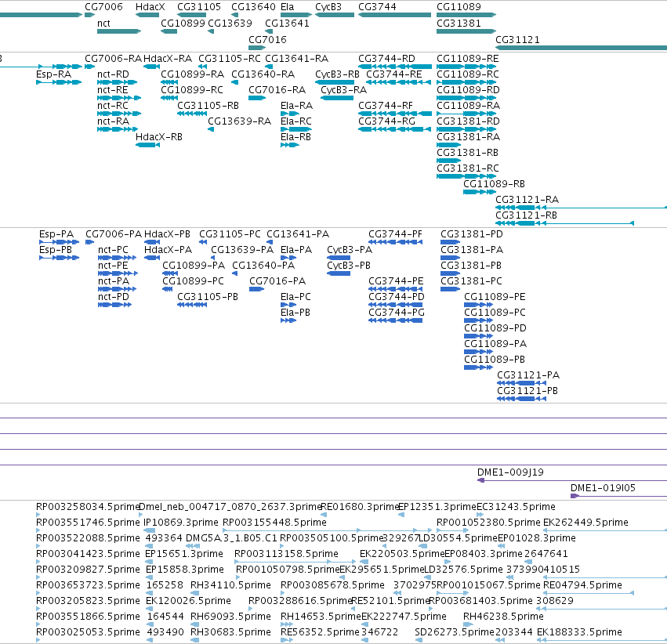Screen dimensions: 667x644
Task: Open protein CG13639-PA
Action: [x=242, y=249]
